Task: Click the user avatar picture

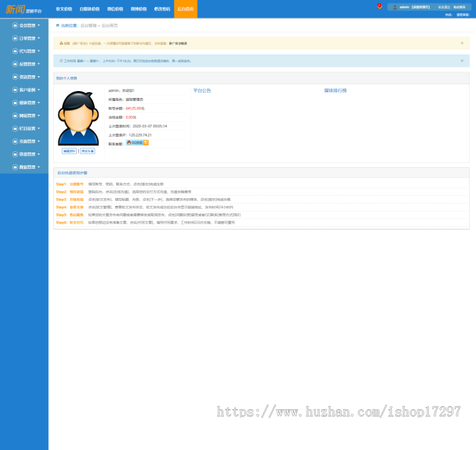Action: tap(78, 118)
